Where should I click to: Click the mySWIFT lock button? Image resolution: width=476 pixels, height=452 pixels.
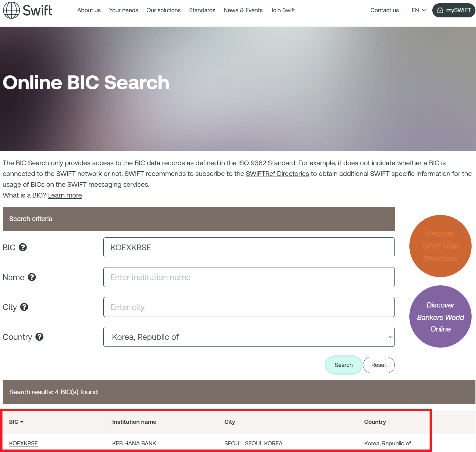[454, 10]
